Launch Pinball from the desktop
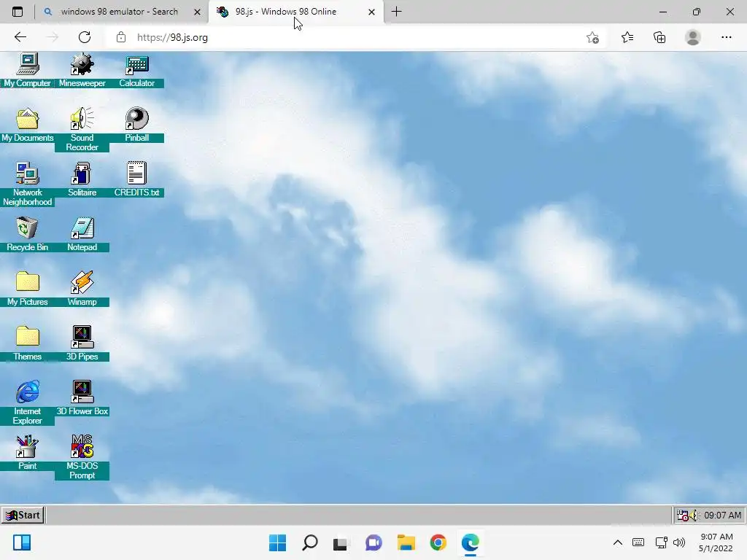The width and height of the screenshot is (747, 560). 136,125
